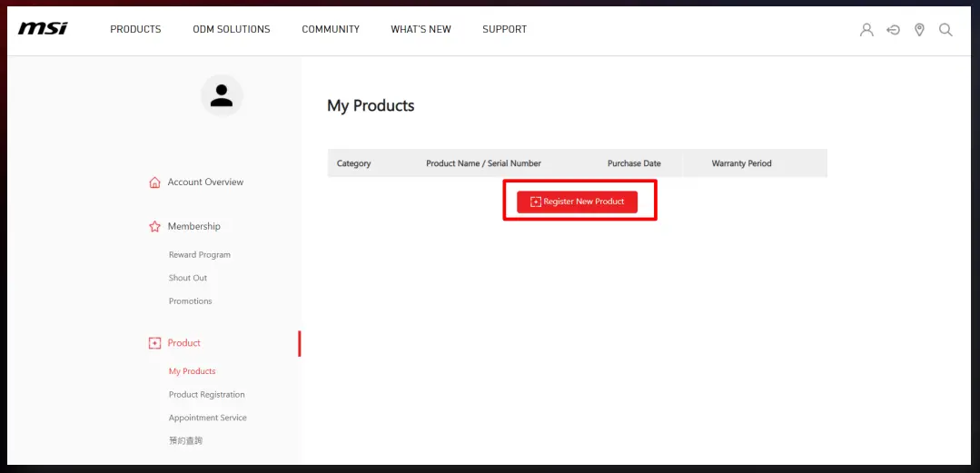Click the Category column header
Screen dimensions: 980x473
click(353, 163)
